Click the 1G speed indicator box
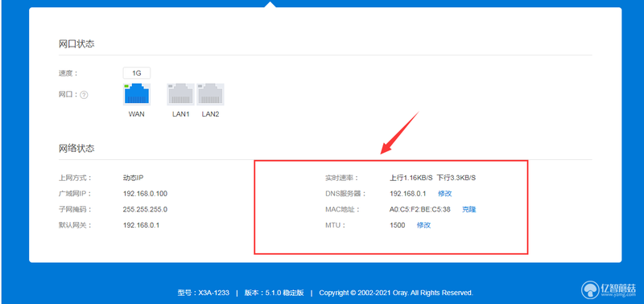The width and height of the screenshot is (644, 304). point(137,73)
